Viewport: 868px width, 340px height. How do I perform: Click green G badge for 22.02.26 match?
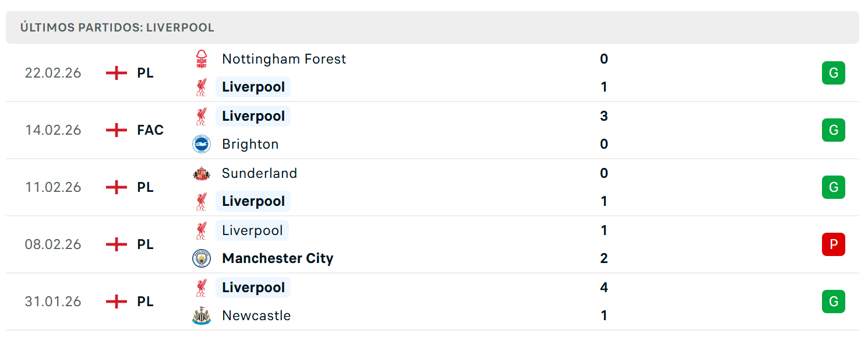(834, 73)
